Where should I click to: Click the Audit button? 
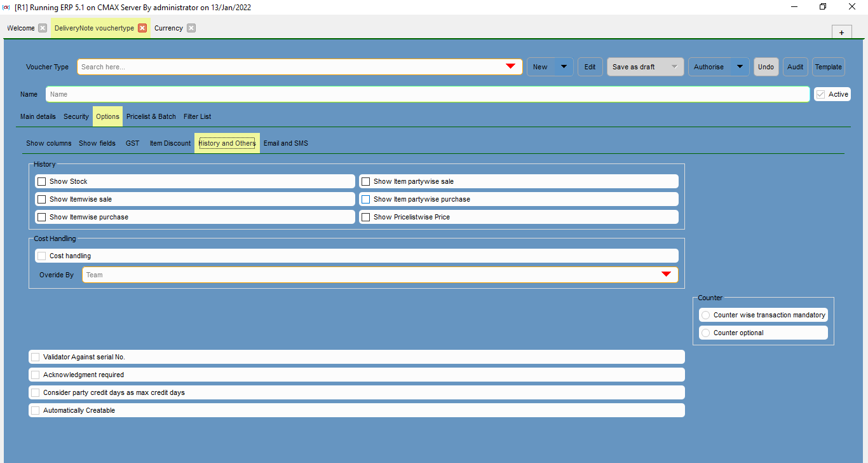[796, 67]
